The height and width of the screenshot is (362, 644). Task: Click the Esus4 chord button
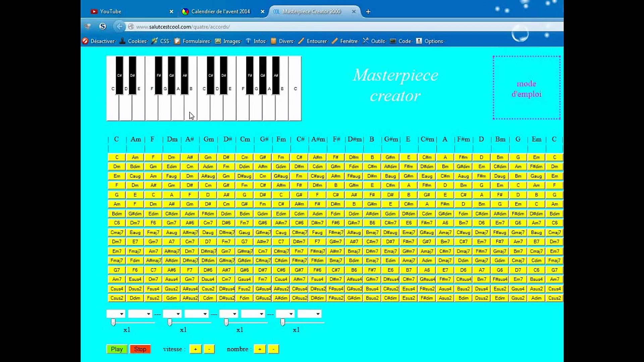click(135, 279)
